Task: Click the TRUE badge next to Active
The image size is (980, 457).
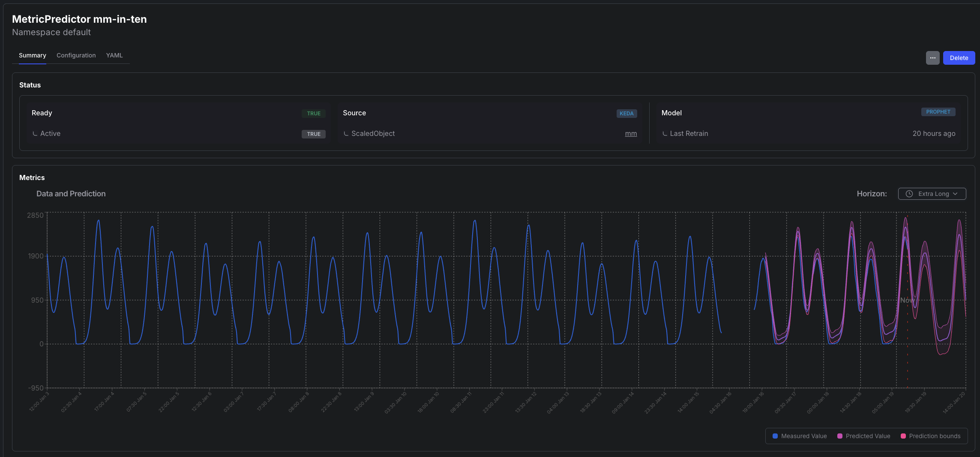Action: pos(313,134)
